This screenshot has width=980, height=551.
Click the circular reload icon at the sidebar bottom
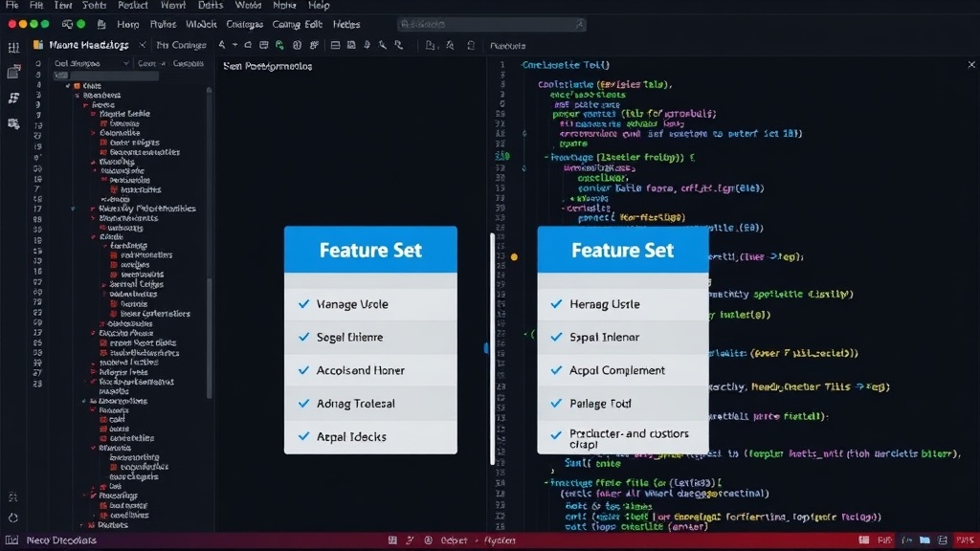point(13,518)
